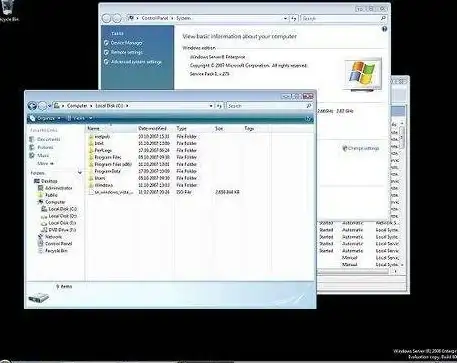Click horizontal scrollbar in the rear services window
The height and width of the screenshot is (363, 457).
pos(354,272)
